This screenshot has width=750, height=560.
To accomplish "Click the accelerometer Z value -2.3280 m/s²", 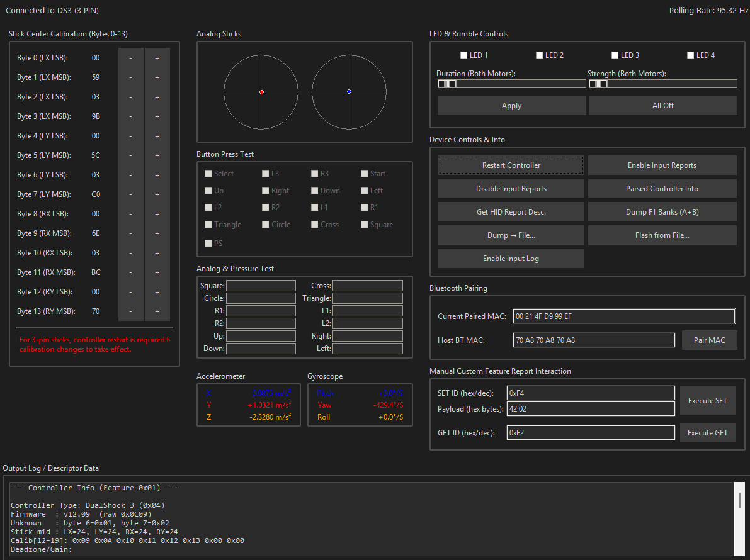I will pyautogui.click(x=270, y=417).
